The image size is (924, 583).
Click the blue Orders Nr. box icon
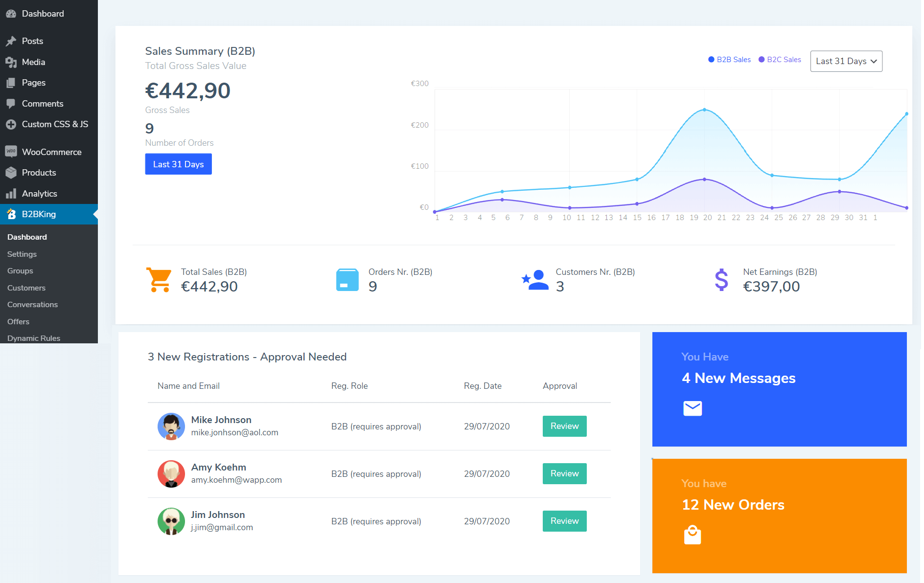pyautogui.click(x=347, y=280)
